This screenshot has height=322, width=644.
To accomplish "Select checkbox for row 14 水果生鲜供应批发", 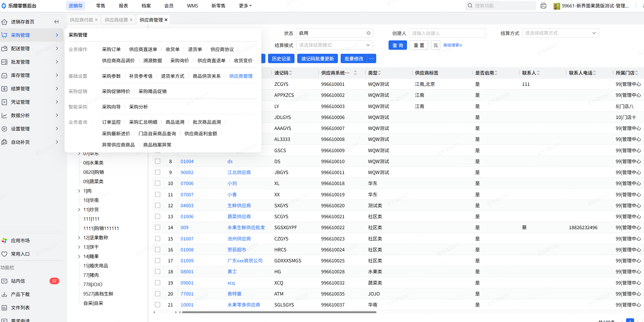I will (x=157, y=227).
